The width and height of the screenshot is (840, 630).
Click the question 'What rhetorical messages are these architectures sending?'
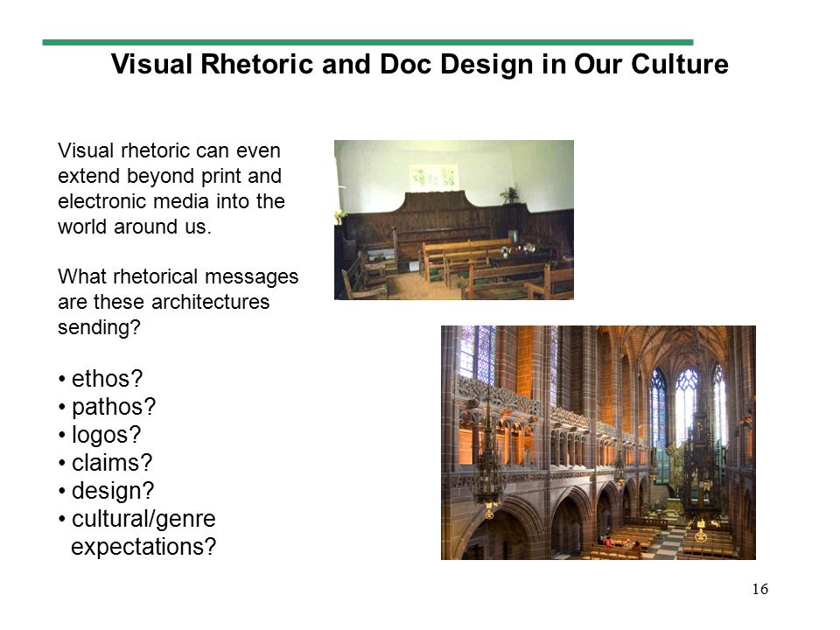pos(178,302)
